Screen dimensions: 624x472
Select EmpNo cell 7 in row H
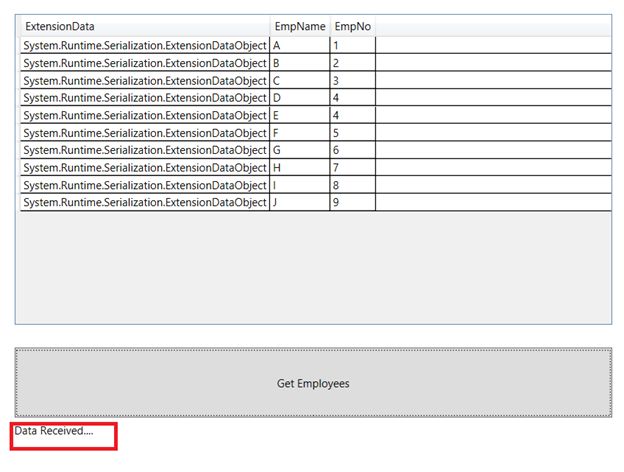coord(353,168)
